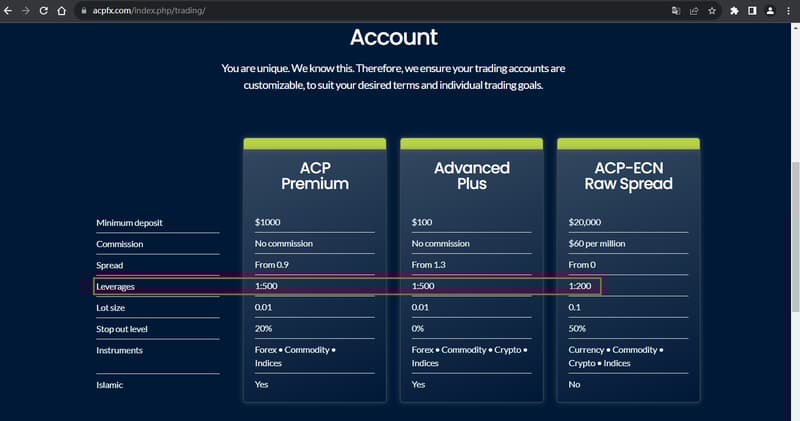
Task: Click Advanced Plus's 1:500 leverage
Action: [x=422, y=286]
